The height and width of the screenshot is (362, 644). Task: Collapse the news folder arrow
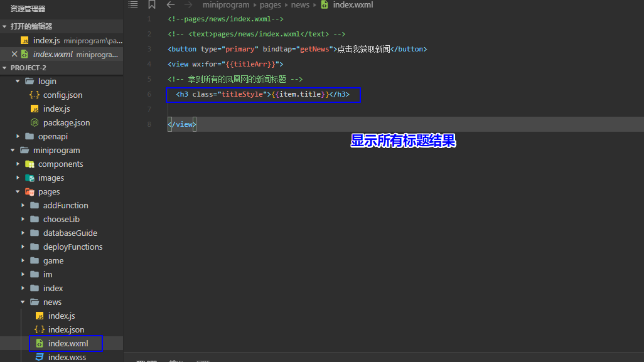coord(23,302)
